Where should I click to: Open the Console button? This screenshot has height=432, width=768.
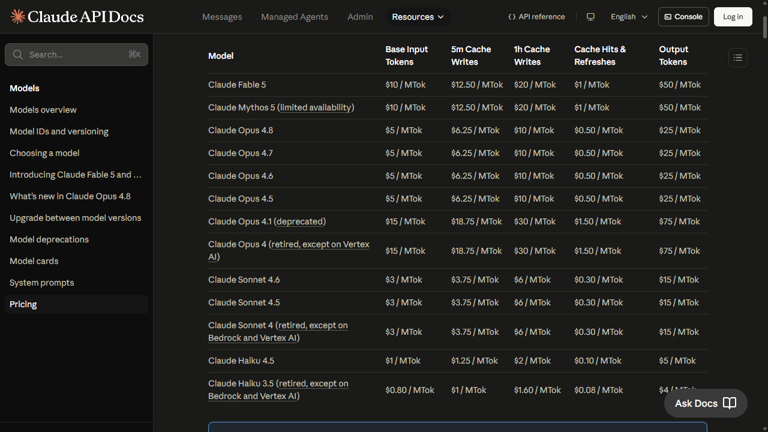[683, 17]
